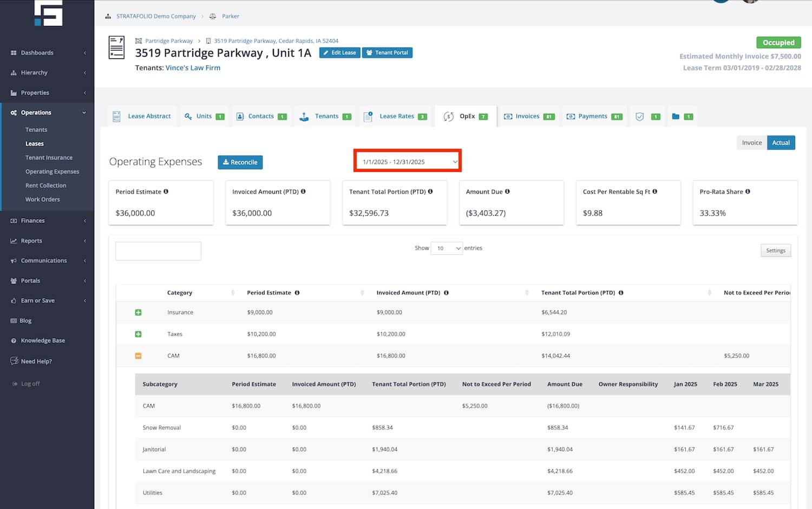Click the lease document icon beside title

tap(116, 48)
